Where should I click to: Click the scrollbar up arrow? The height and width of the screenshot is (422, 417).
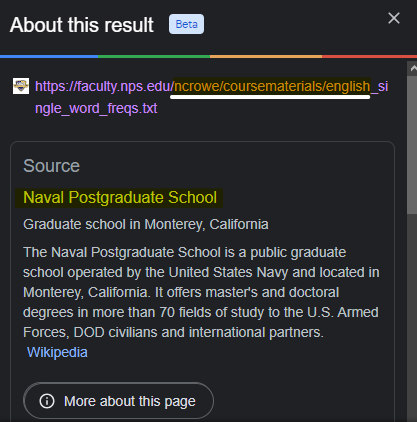[413, 68]
